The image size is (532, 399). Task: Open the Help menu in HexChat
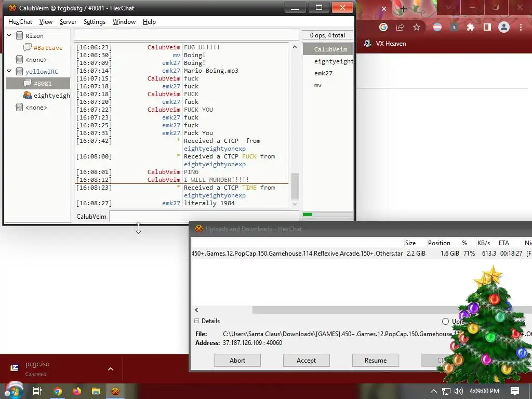point(149,22)
